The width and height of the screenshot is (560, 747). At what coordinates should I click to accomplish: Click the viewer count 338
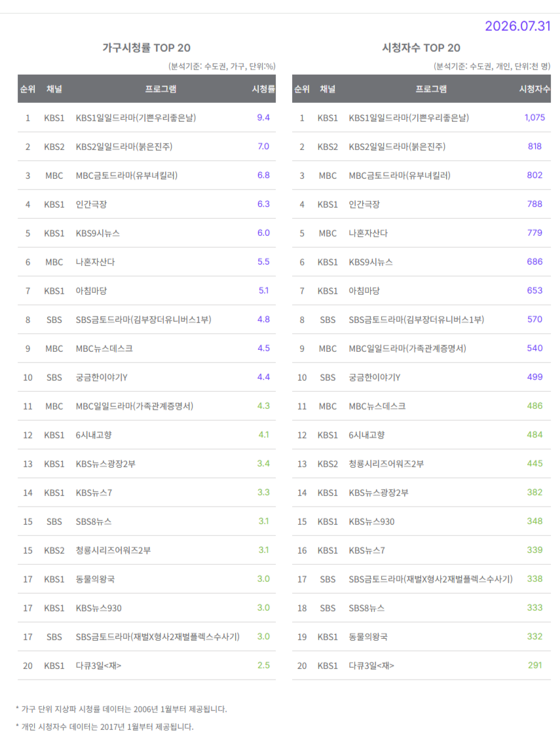click(534, 579)
